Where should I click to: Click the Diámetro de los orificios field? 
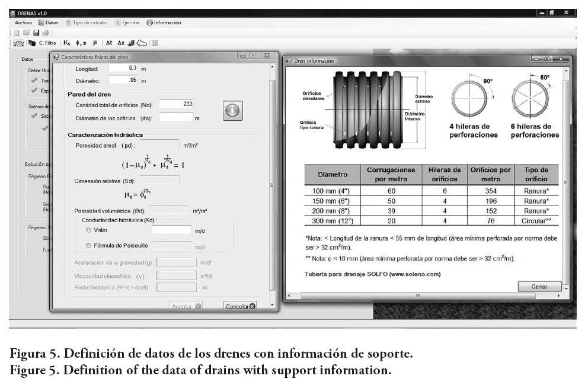click(x=176, y=118)
